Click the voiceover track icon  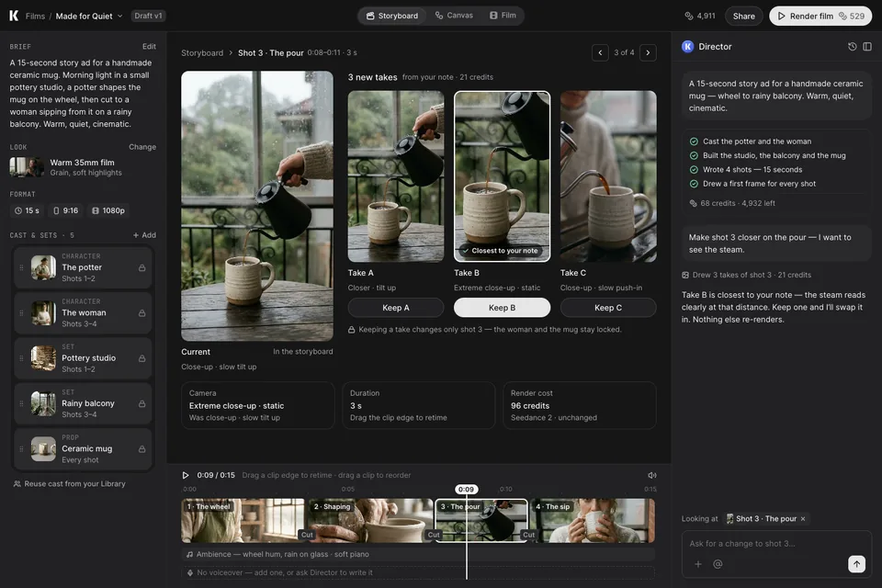click(190, 572)
